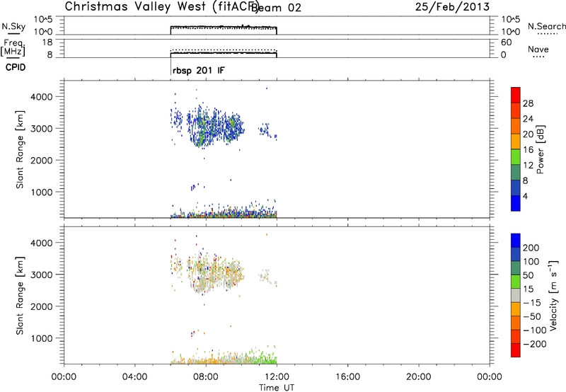Click the '28' label on the Power color bar
Screen dimensions: 566x392
click(528, 103)
